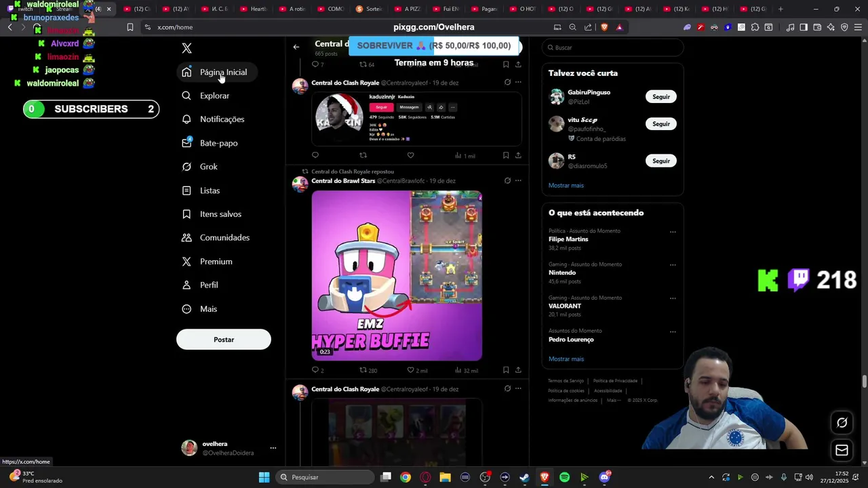Screen dimensions: 868x488
Task: Open a new browser tab
Action: coord(781,9)
